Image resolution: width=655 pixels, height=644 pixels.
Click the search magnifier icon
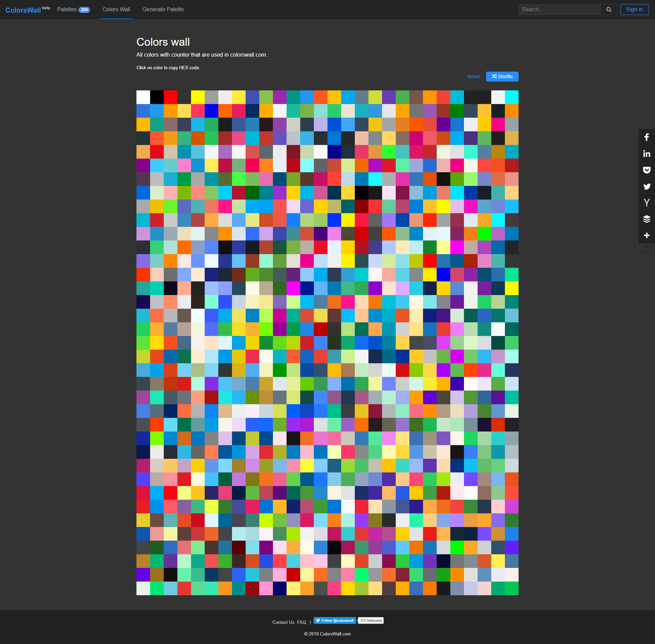[609, 9]
